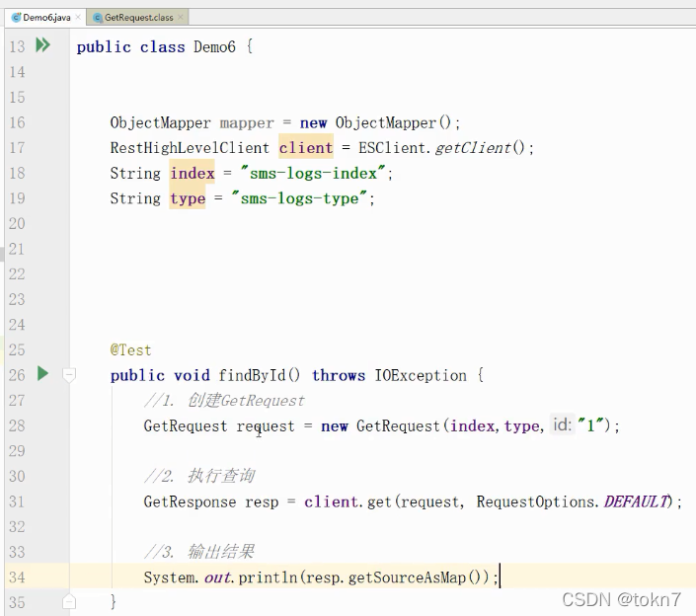Click the highlighted 'client' field name
696x616 pixels.
click(x=306, y=147)
